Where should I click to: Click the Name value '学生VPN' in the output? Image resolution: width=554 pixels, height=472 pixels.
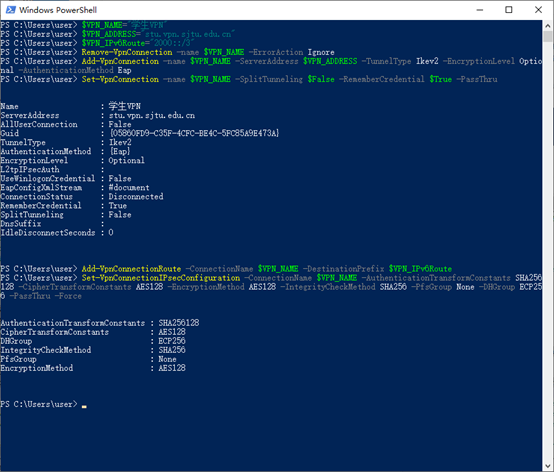point(125,106)
